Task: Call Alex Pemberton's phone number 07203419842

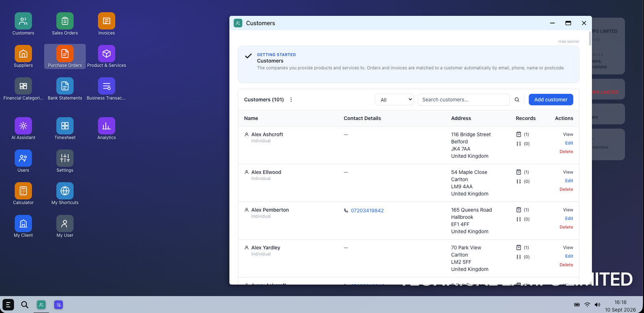Action: click(x=367, y=211)
